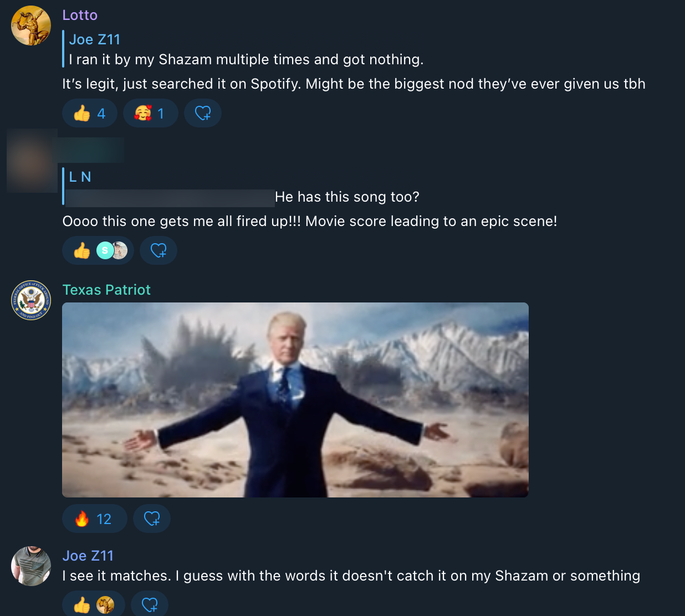
Task: Add reaction to Texas Patriot's image
Action: pos(152,519)
